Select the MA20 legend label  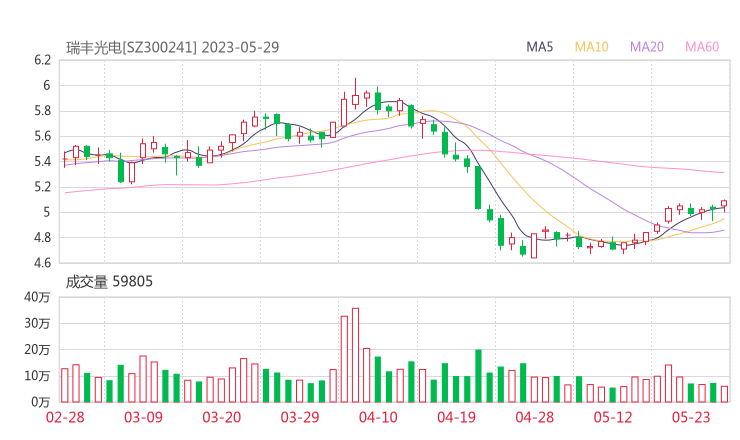click(x=647, y=47)
